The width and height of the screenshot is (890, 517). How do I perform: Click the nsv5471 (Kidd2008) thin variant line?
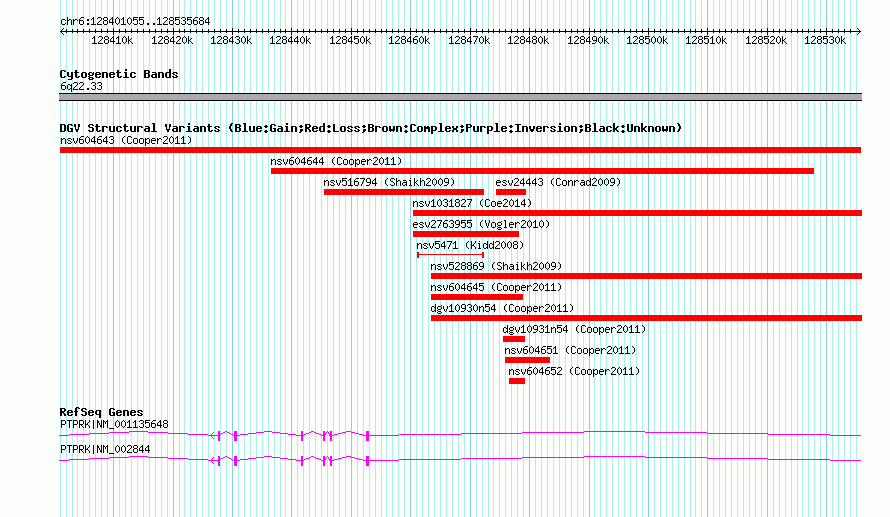450,255
